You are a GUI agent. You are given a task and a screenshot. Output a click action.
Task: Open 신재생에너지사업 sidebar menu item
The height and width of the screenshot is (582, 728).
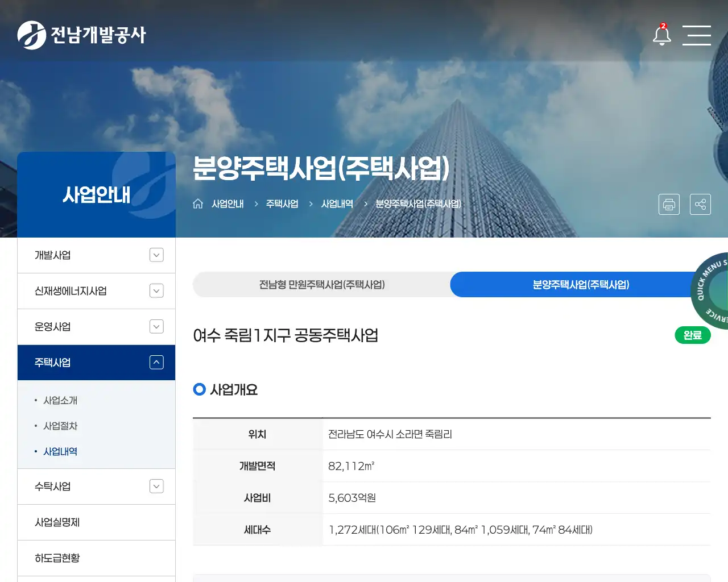coord(96,291)
